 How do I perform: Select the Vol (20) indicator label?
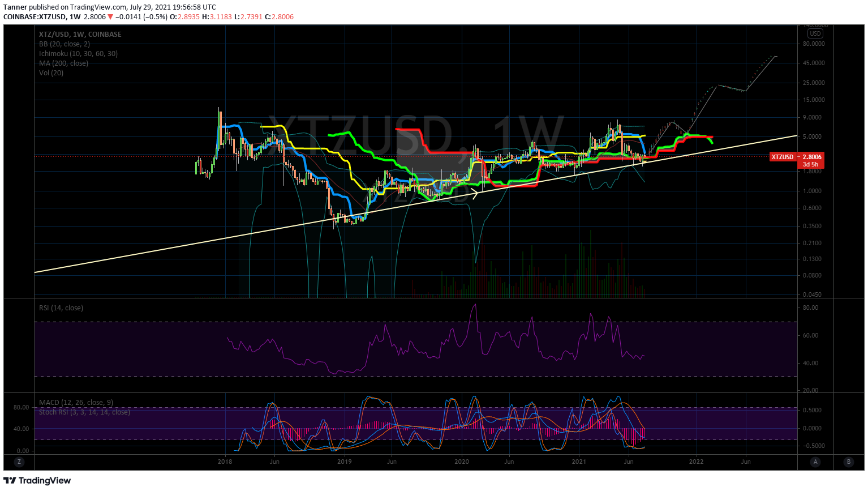pyautogui.click(x=51, y=73)
